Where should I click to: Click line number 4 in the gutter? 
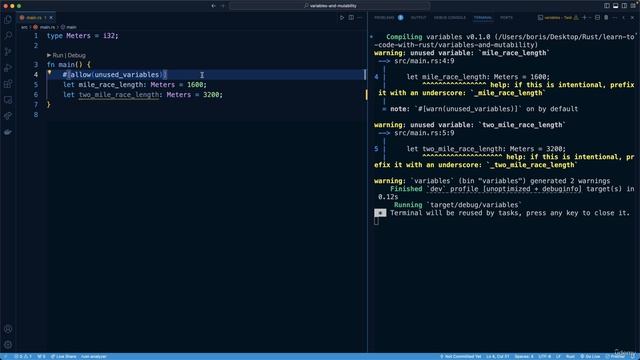coord(36,75)
